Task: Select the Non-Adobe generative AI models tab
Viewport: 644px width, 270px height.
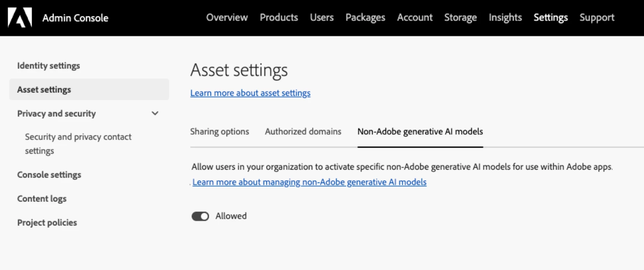Action: click(420, 132)
